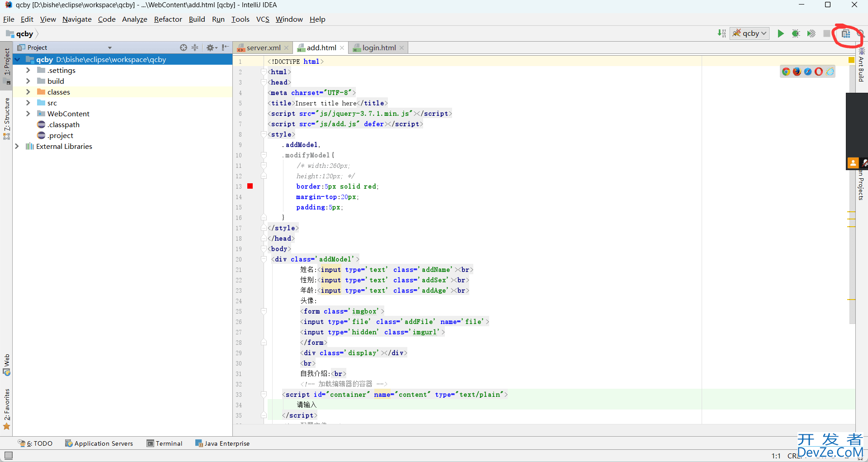Open the File menu
Viewport: 868px width, 462px height.
[x=9, y=19]
